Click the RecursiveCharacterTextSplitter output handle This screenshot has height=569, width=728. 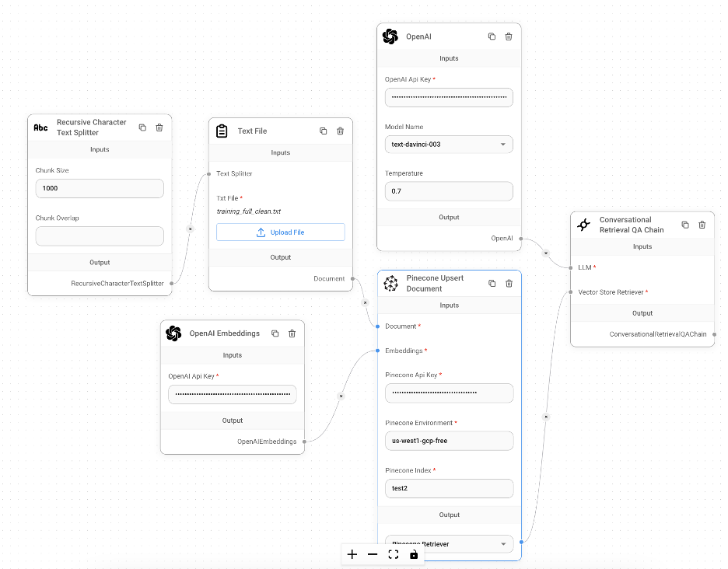(172, 283)
